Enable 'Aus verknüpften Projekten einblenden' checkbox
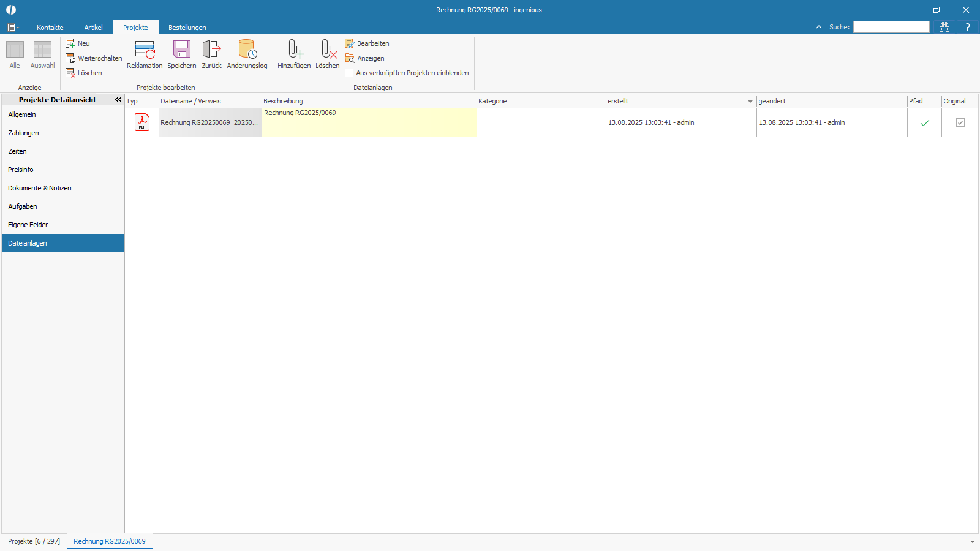 click(x=349, y=73)
